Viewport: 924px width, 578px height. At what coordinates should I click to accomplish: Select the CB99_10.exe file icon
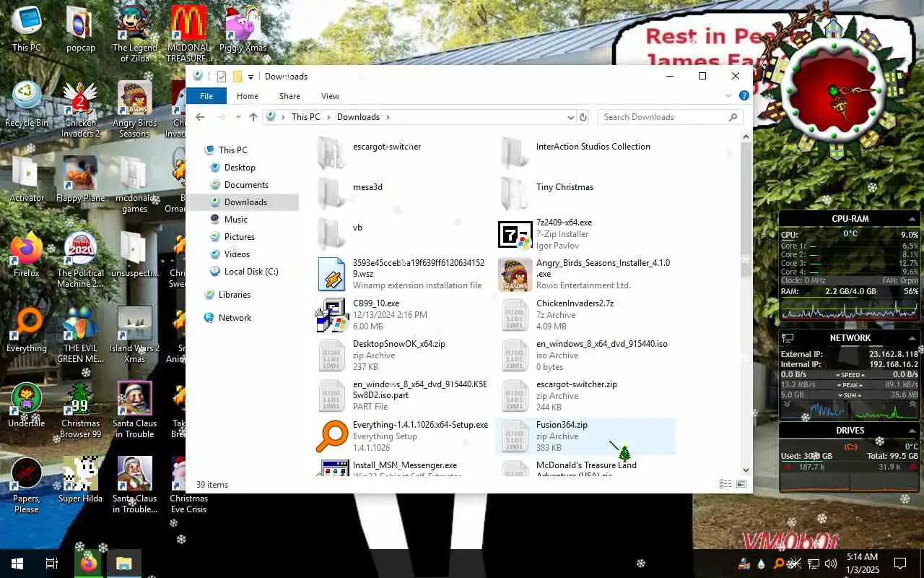tap(332, 315)
